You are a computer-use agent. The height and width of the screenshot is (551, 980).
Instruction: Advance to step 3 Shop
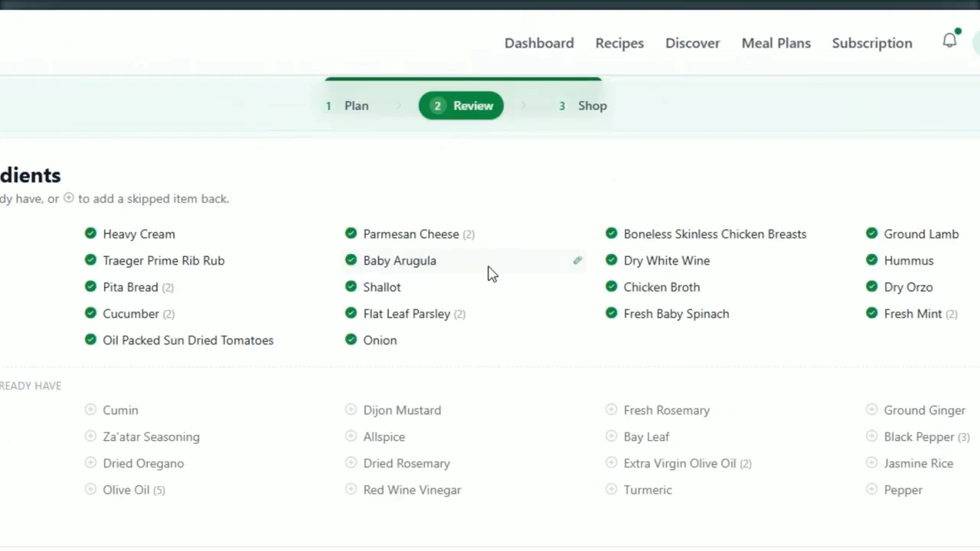583,106
